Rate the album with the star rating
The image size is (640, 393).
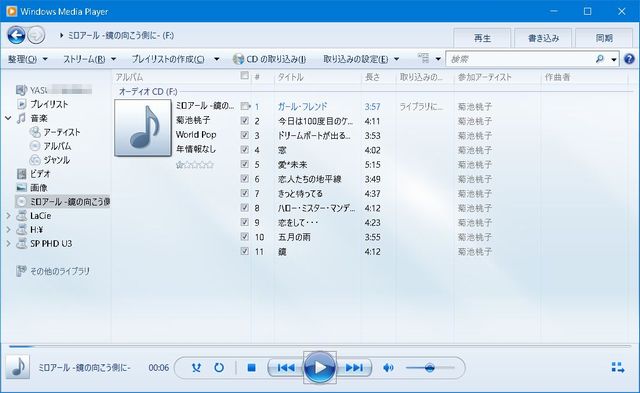[x=195, y=165]
